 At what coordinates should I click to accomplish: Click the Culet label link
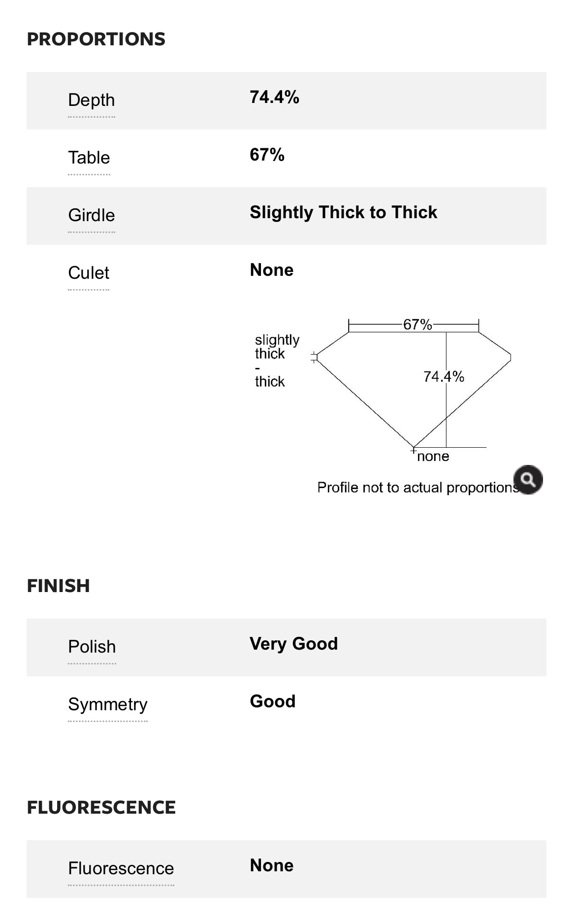pyautogui.click(x=89, y=273)
